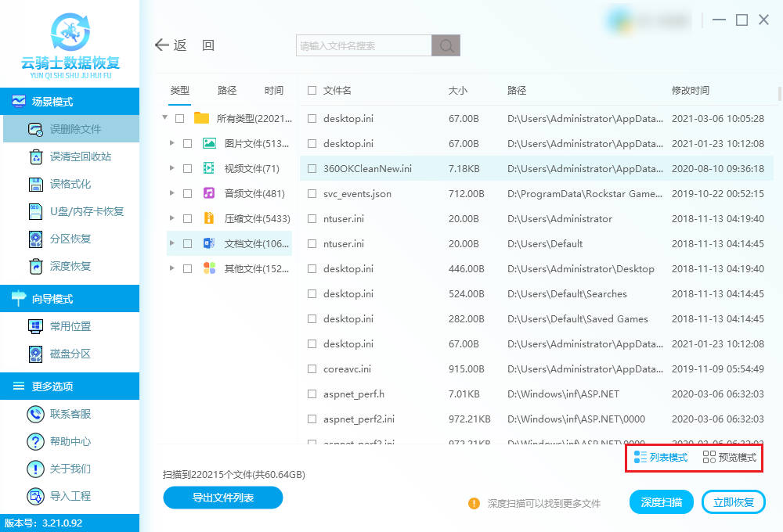Screen dimensions: 783x532
Task: Click the 图片文件 picture type icon
Action: 209,143
